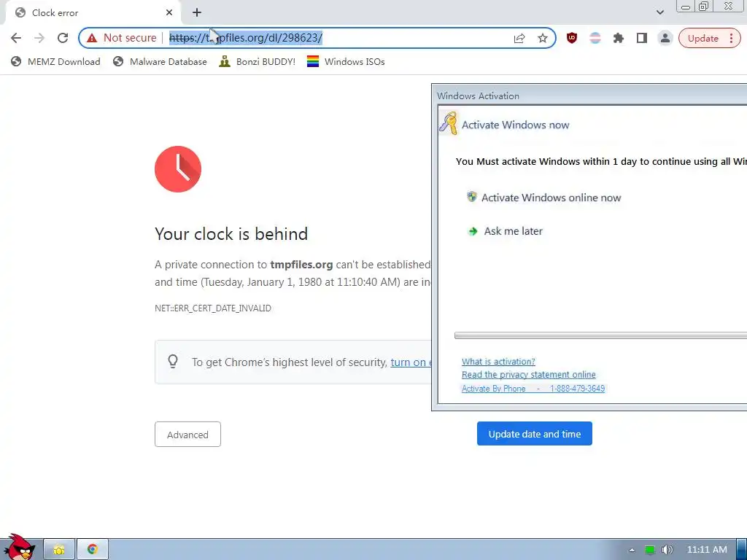Reload the Clock error page
Screen dimensions: 747x560
pos(63,38)
